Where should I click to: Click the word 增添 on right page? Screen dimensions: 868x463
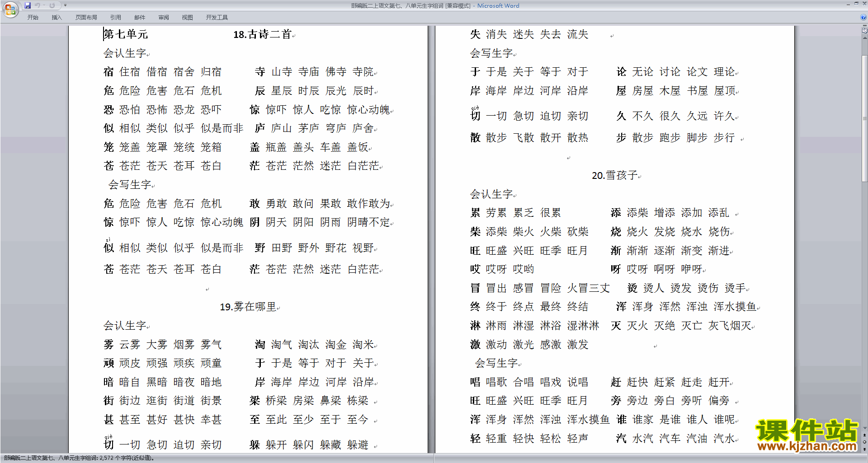click(x=665, y=213)
